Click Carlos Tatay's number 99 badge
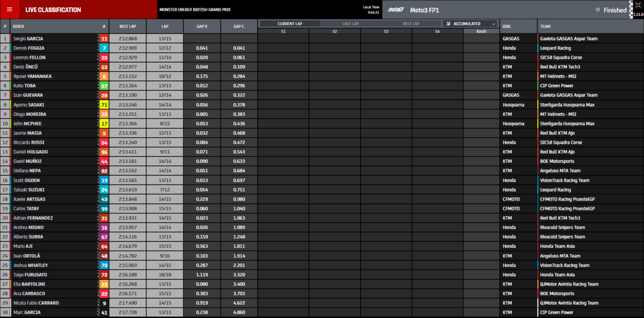Screen dimensions: 644x318 point(104,209)
